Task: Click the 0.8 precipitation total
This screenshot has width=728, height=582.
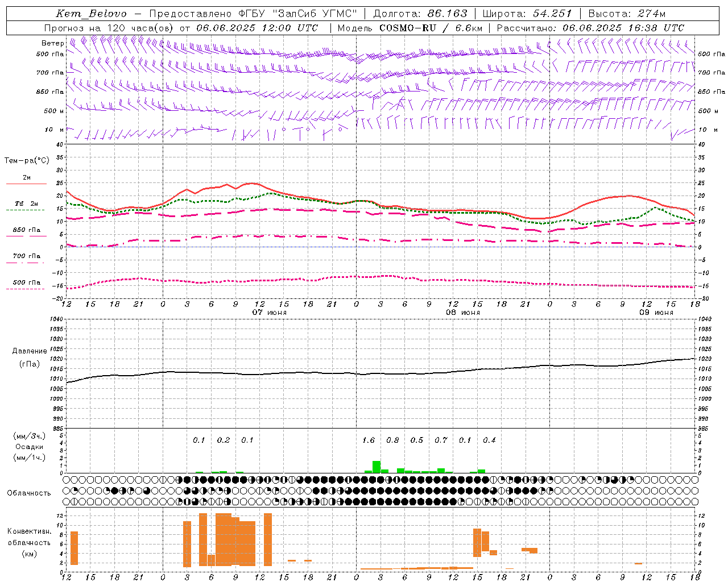Action: [392, 440]
